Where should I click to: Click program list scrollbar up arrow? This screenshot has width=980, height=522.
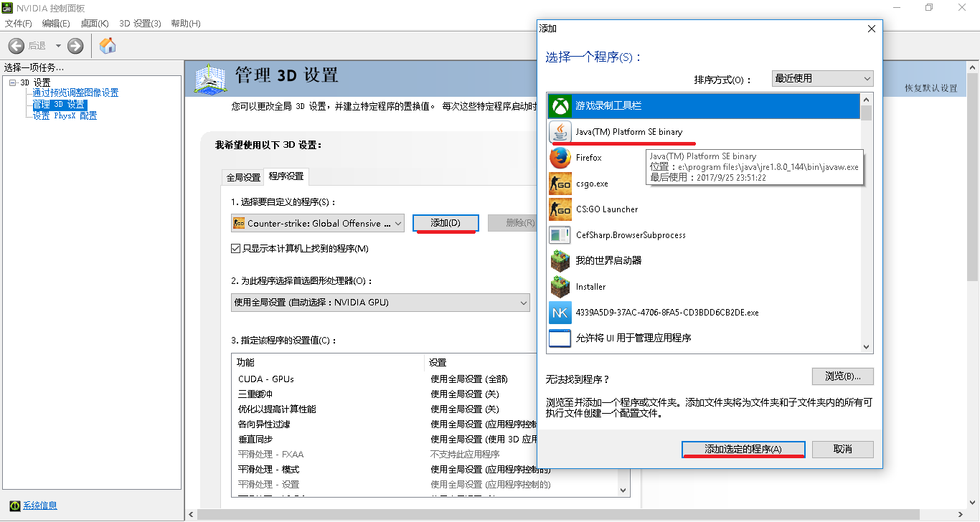point(867,100)
